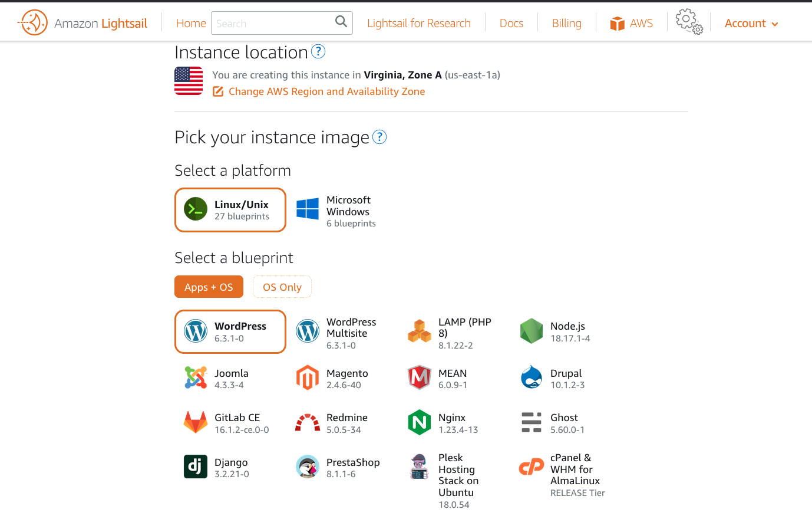Click the Amazon Lightsail brand name
Screen dimensions: 812x519
click(101, 24)
